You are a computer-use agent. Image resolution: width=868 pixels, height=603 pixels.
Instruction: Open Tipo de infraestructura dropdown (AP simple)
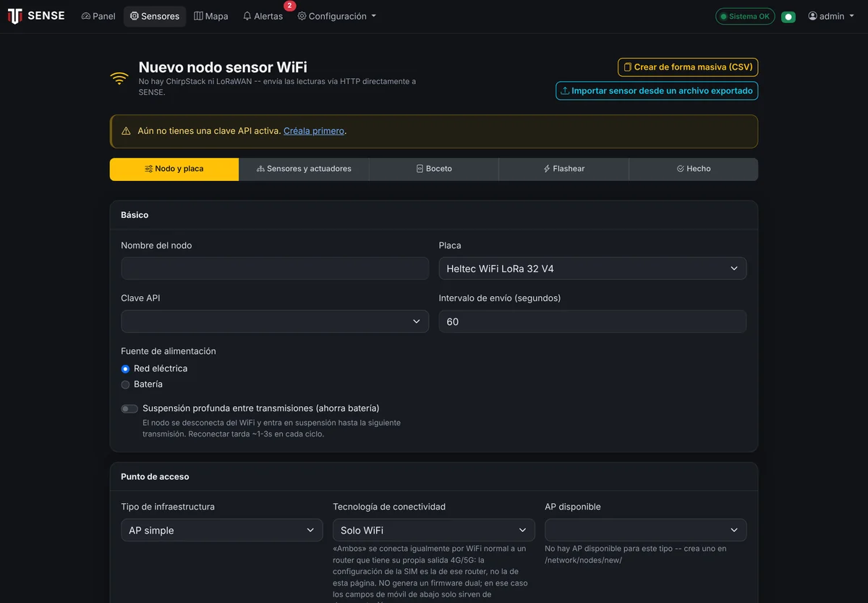pos(221,530)
